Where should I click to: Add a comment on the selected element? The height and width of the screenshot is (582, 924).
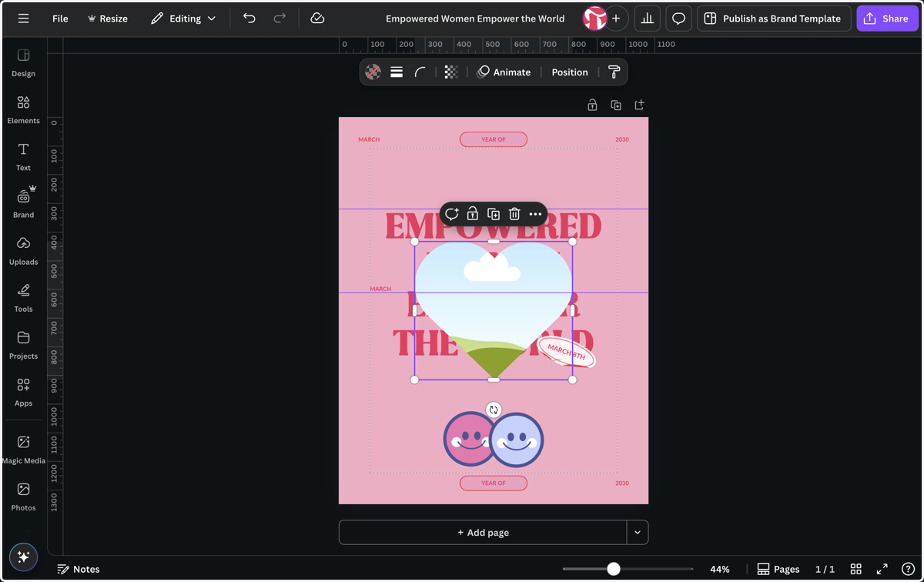[452, 214]
